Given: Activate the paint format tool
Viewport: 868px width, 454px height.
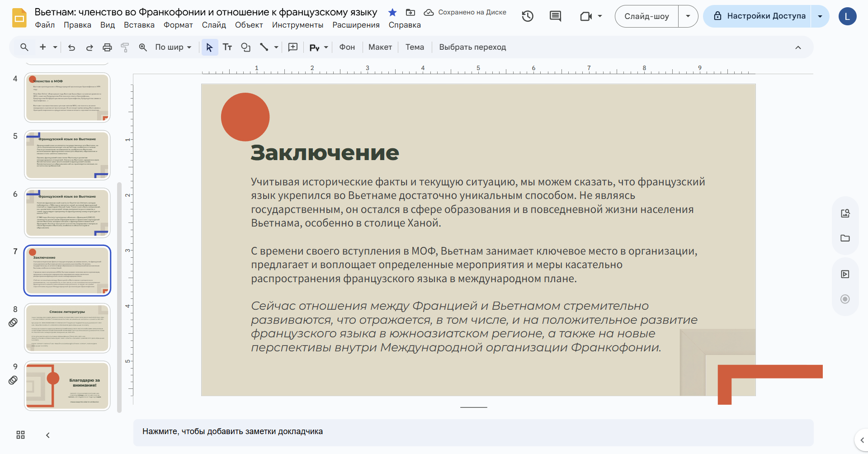Looking at the screenshot, I should (x=125, y=47).
